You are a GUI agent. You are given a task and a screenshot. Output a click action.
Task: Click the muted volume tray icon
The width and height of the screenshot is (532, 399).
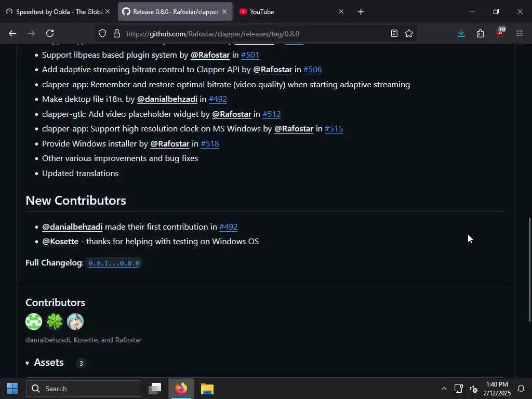pos(474,389)
